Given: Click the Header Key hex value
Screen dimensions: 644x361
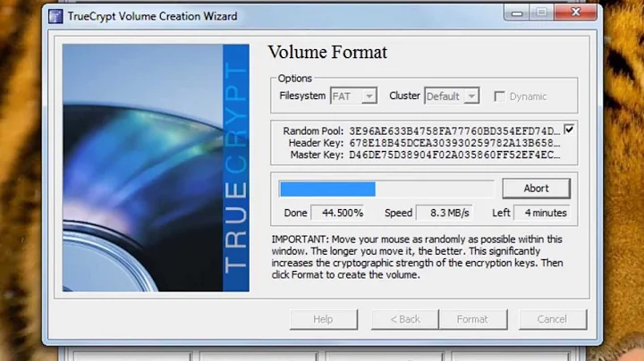Looking at the screenshot, I should 454,143.
